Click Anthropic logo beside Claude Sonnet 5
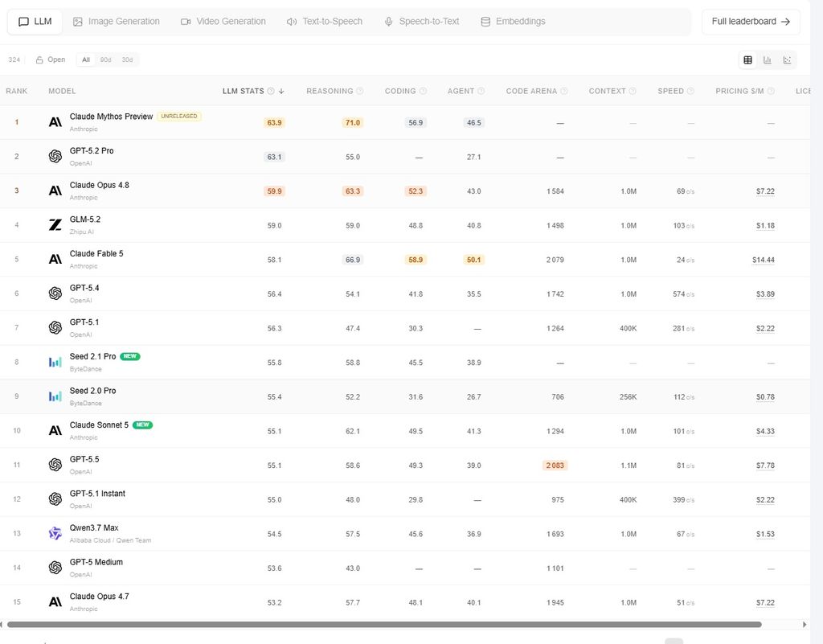 pos(55,431)
